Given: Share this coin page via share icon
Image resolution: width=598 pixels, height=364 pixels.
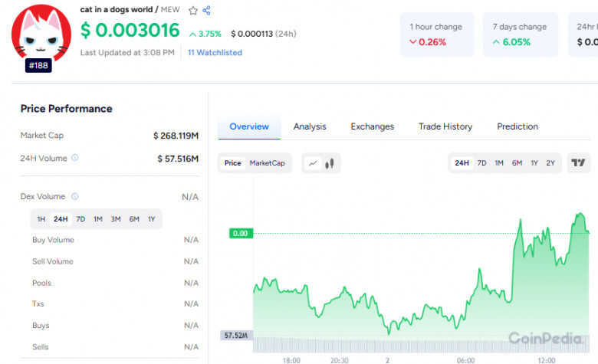Looking at the screenshot, I should (x=206, y=10).
